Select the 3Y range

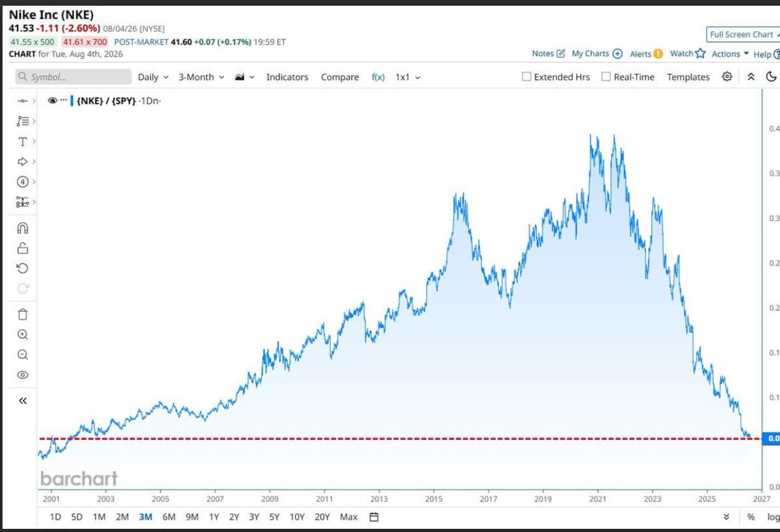point(254,517)
